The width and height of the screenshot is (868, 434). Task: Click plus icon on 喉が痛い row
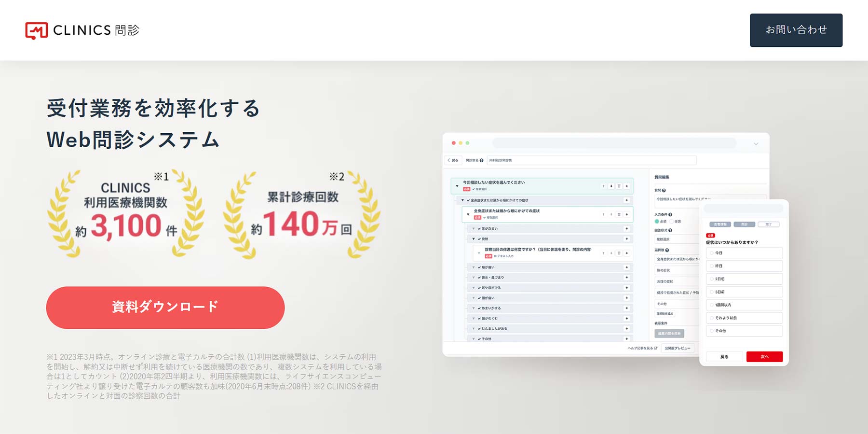coord(627,267)
